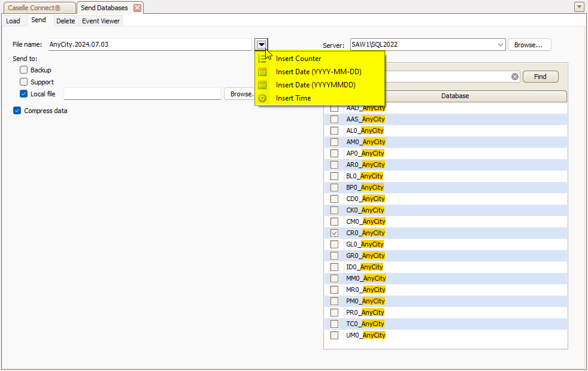The width and height of the screenshot is (588, 371).
Task: Select the CD0_AnyCity row text
Action: coord(365,199)
